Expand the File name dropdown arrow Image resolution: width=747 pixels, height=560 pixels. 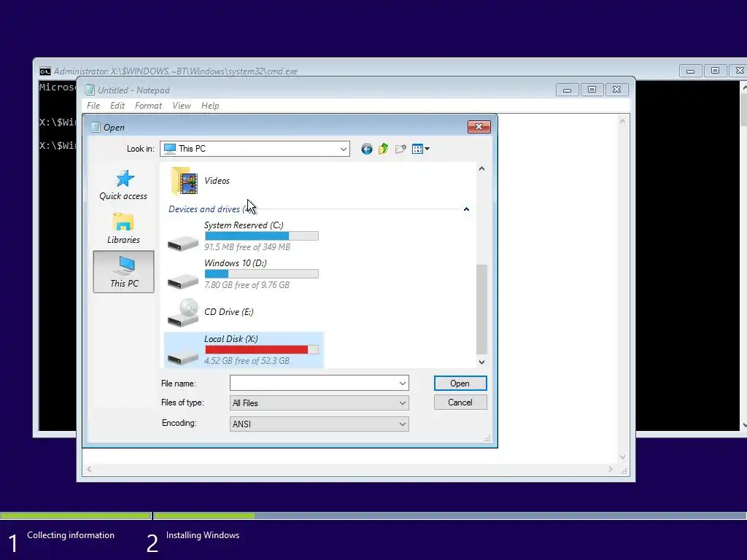click(403, 383)
